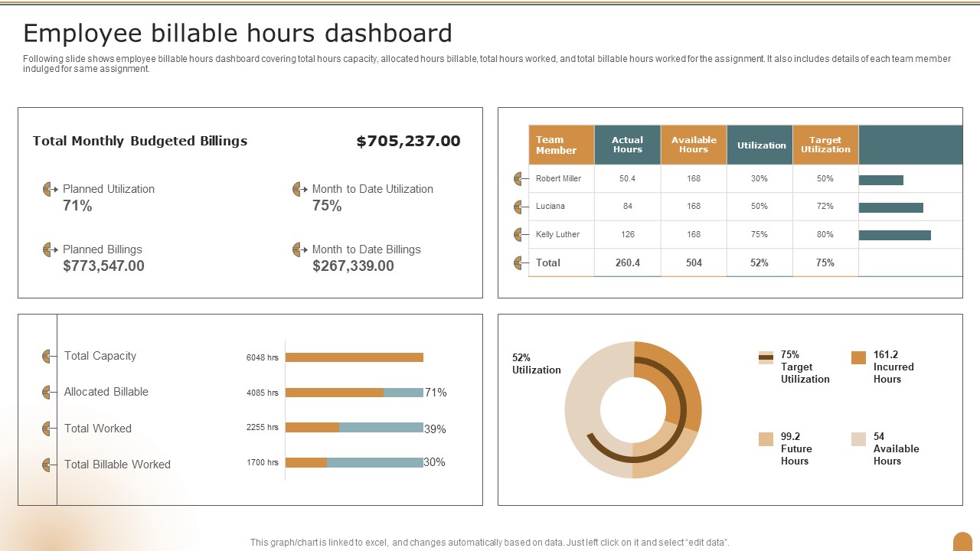Click Luciana's 72% target utilization cell
Screen dimensions: 980x551
(825, 207)
